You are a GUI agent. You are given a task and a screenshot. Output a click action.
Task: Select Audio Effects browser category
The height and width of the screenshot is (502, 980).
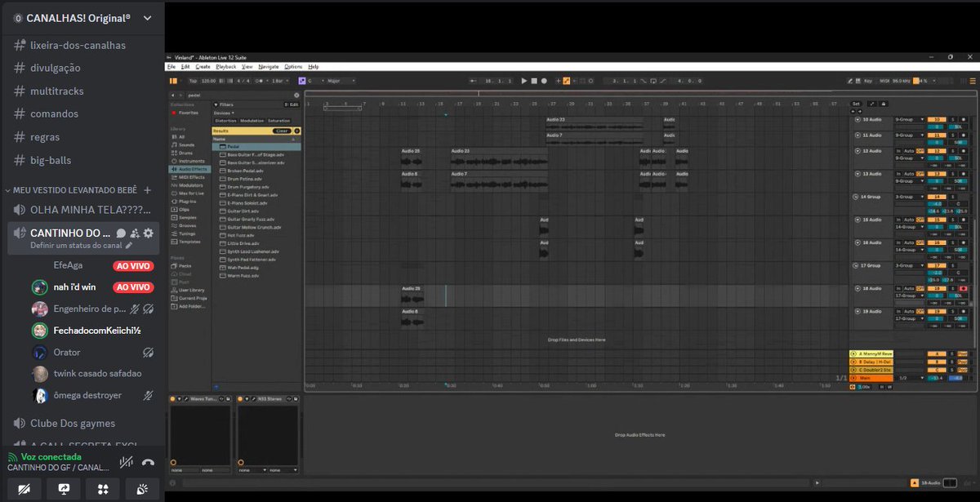click(x=190, y=169)
